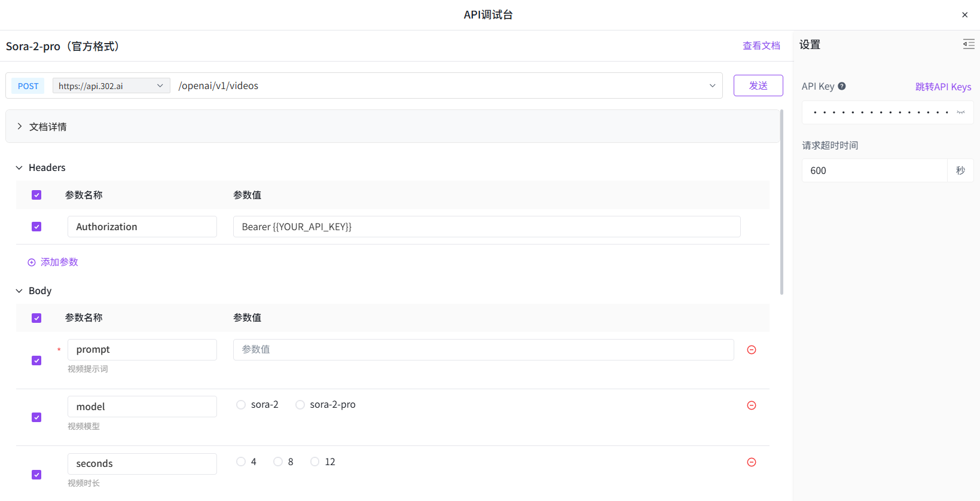
Task: Collapse the Headers section
Action: point(19,168)
